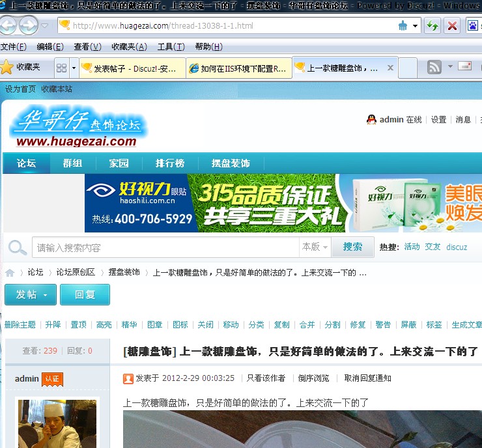This screenshot has width=482, height=448.
Task: Switch to the 发表帖子 - Discuz! tab
Action: coord(132,68)
